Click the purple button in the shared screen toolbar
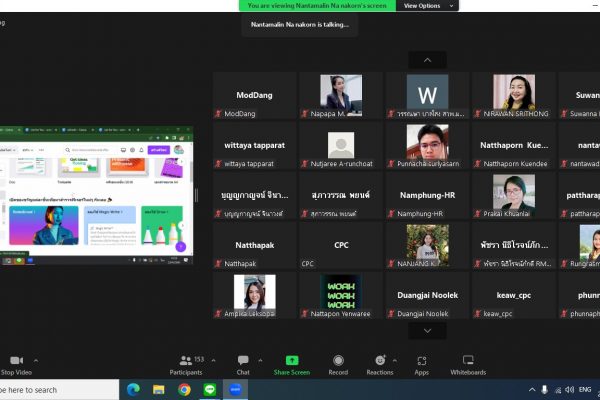Viewport: 600px width, 400px height. pyautogui.click(x=159, y=150)
